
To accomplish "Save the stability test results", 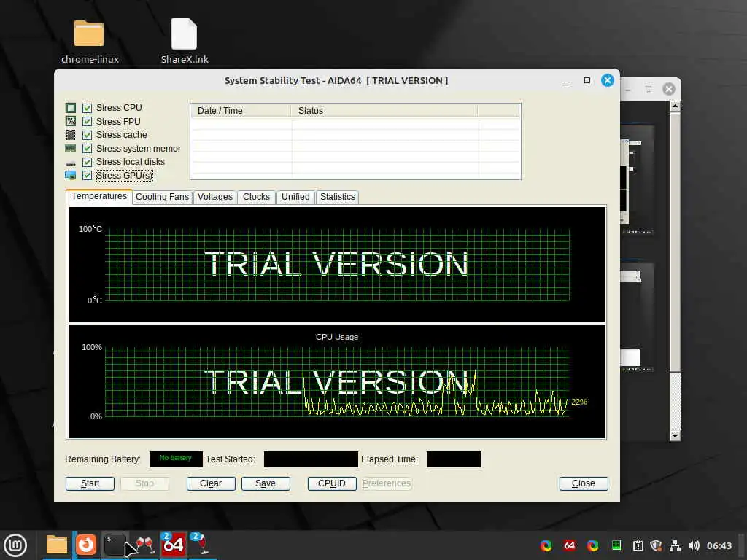I will click(266, 483).
